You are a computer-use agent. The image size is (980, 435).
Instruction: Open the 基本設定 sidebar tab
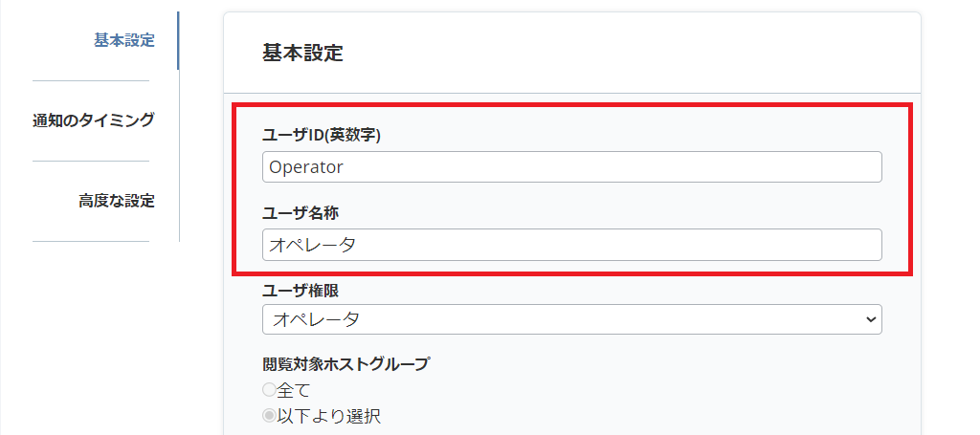pyautogui.click(x=123, y=40)
